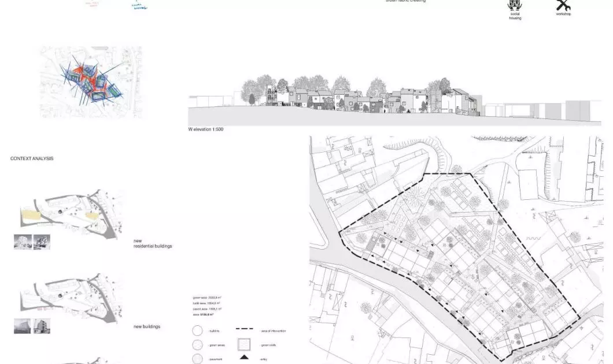Open the grey context map beside 'new buildings'
The height and width of the screenshot is (364, 613).
(71, 298)
